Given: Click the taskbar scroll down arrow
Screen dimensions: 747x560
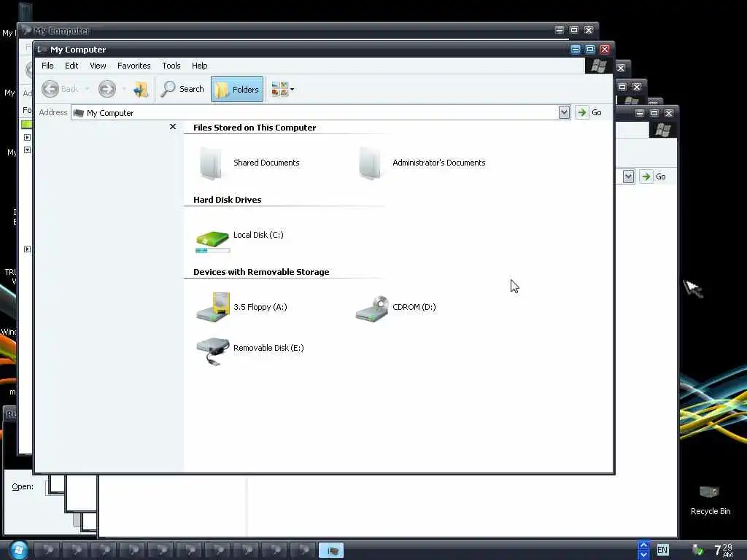Looking at the screenshot, I should pos(643,555).
